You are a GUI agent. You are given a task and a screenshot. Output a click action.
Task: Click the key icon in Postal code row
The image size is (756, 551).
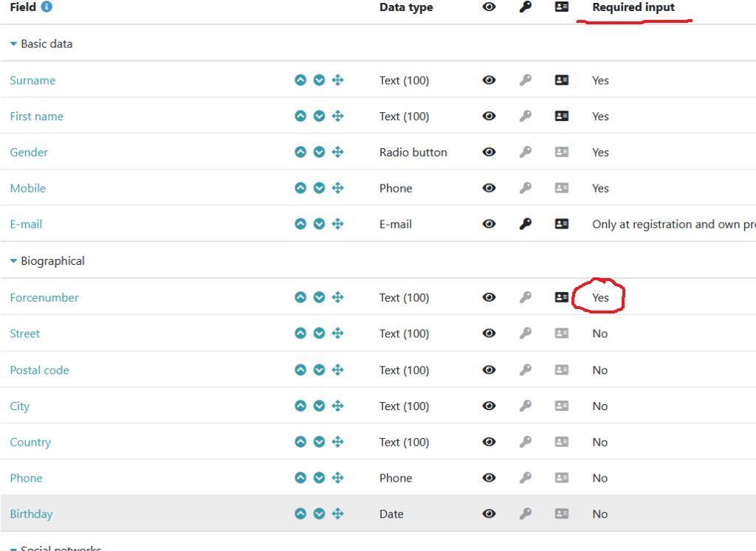(x=526, y=370)
